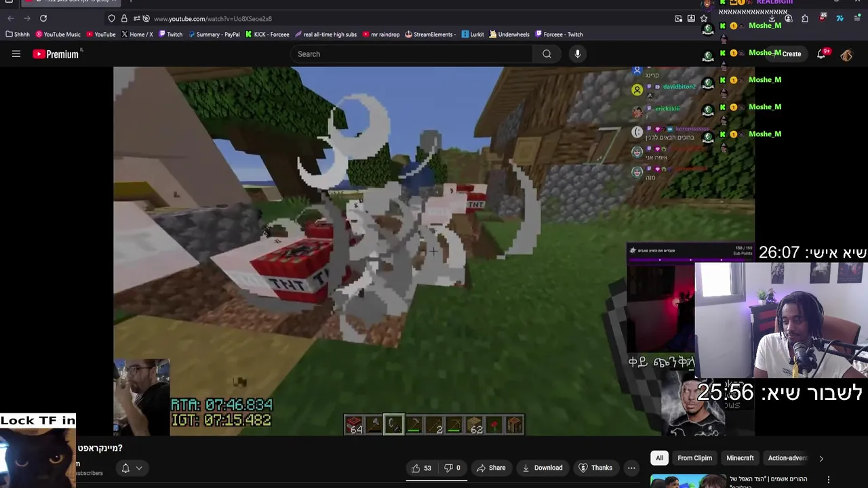Click the Download button
The image size is (868, 488).
542,468
